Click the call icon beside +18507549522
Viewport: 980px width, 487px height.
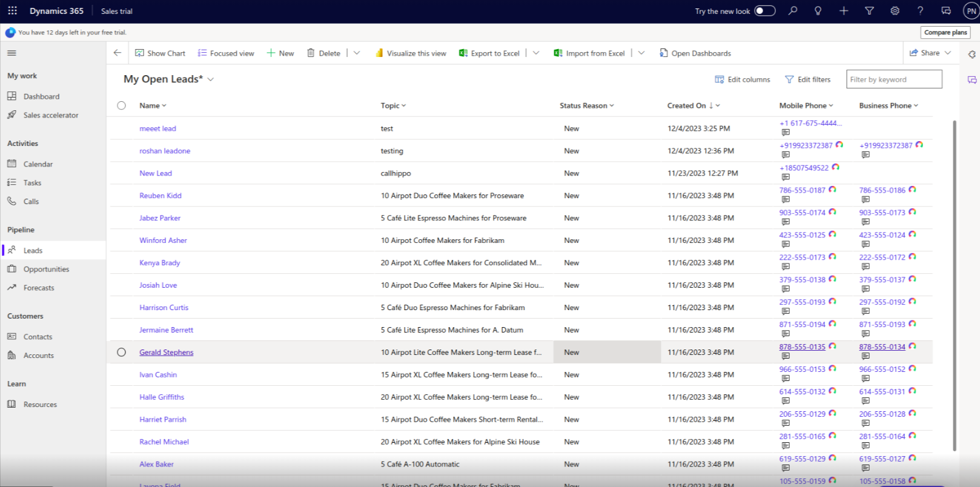pos(836,167)
